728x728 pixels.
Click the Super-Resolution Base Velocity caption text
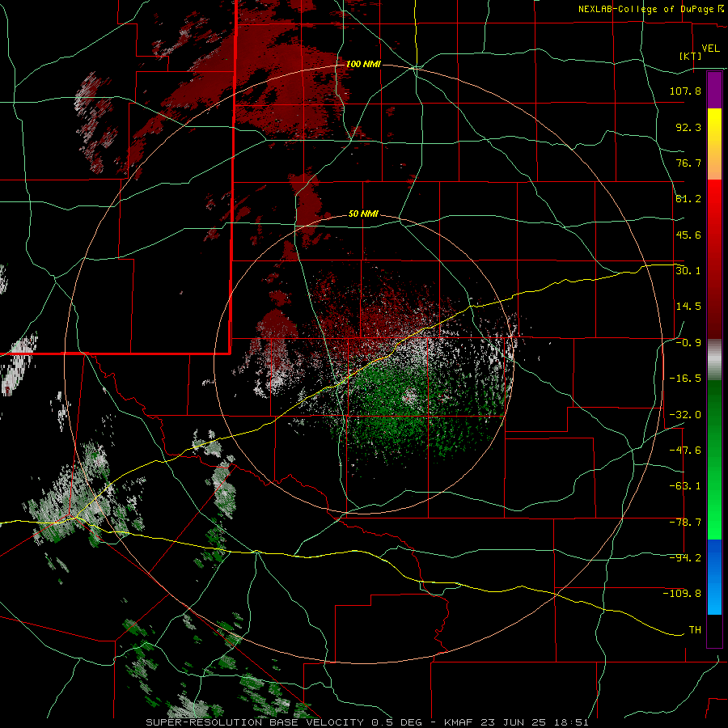(366, 722)
